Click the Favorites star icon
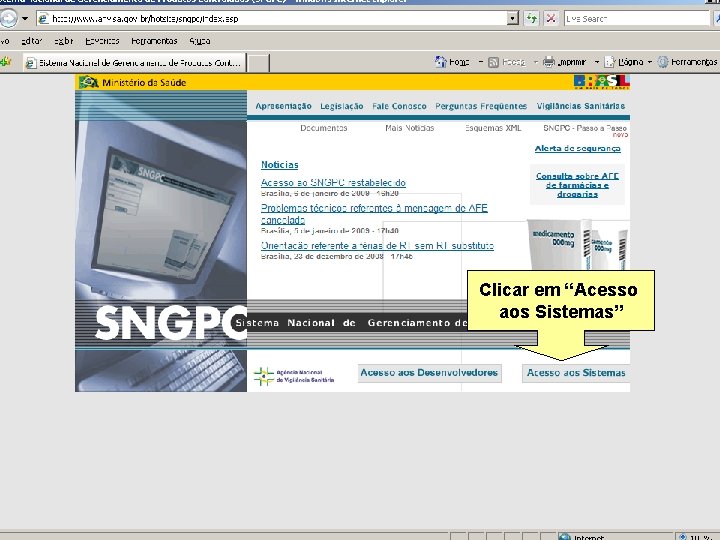 pyautogui.click(x=6, y=62)
